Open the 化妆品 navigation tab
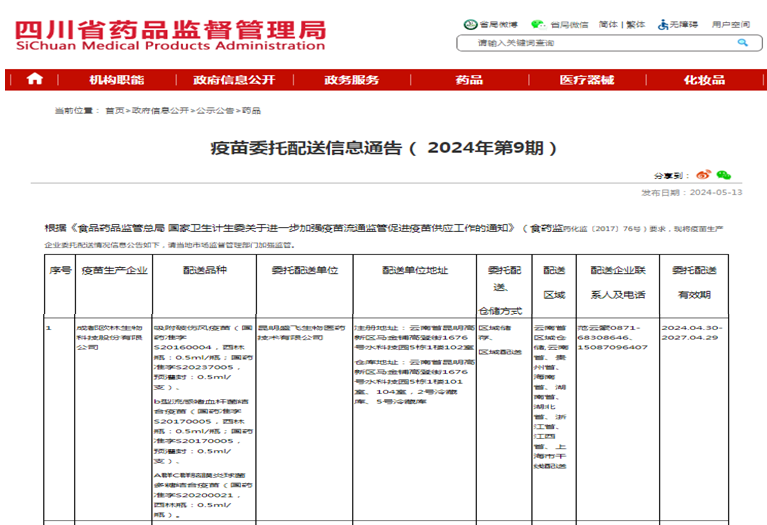The width and height of the screenshot is (767, 525). tap(704, 80)
